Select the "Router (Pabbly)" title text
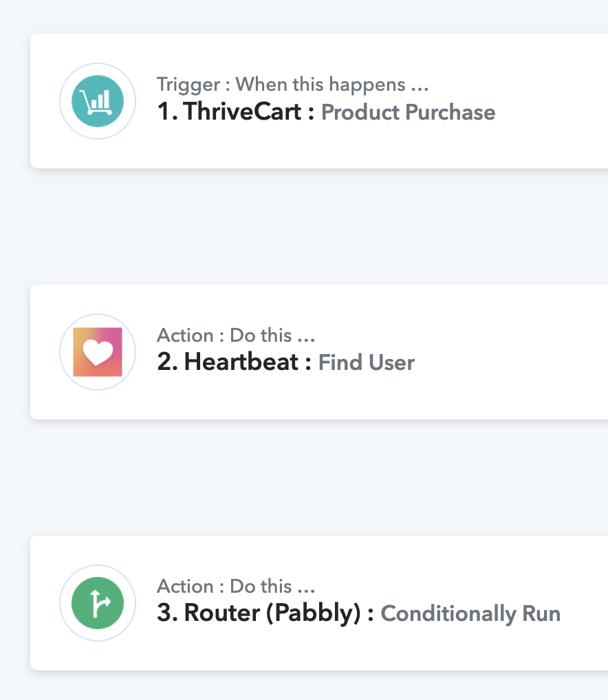The width and height of the screenshot is (608, 700). coord(272,613)
